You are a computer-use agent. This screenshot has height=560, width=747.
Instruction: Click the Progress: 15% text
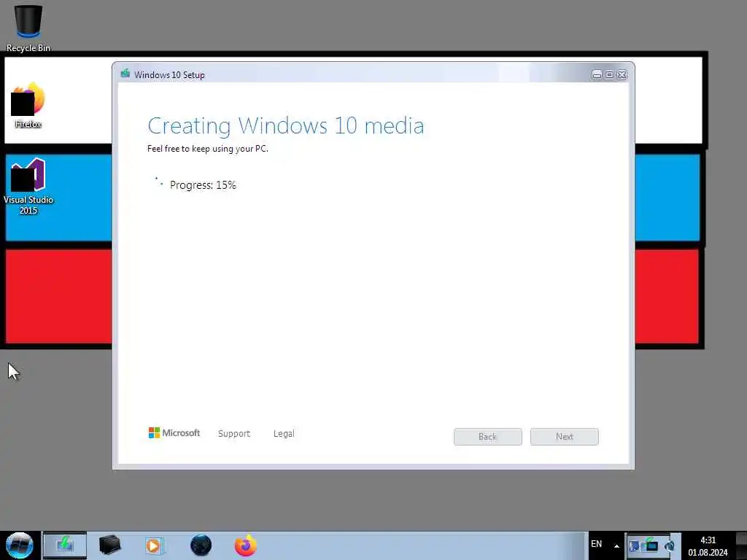[203, 184]
